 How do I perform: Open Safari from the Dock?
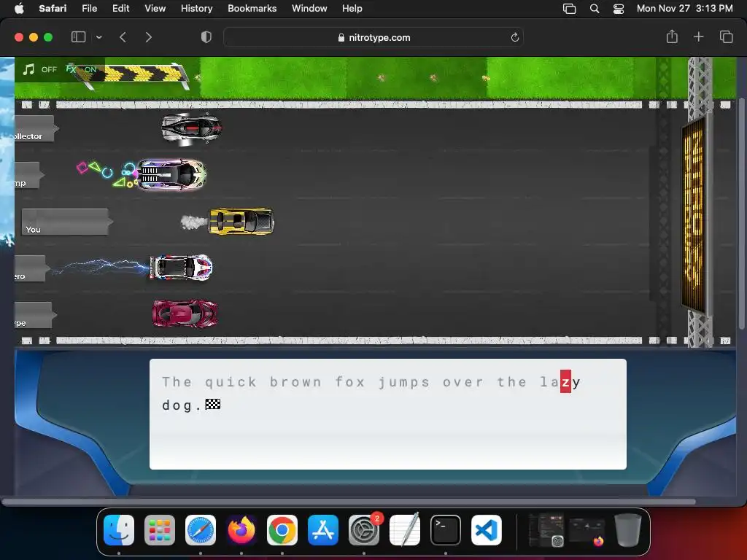tap(201, 530)
